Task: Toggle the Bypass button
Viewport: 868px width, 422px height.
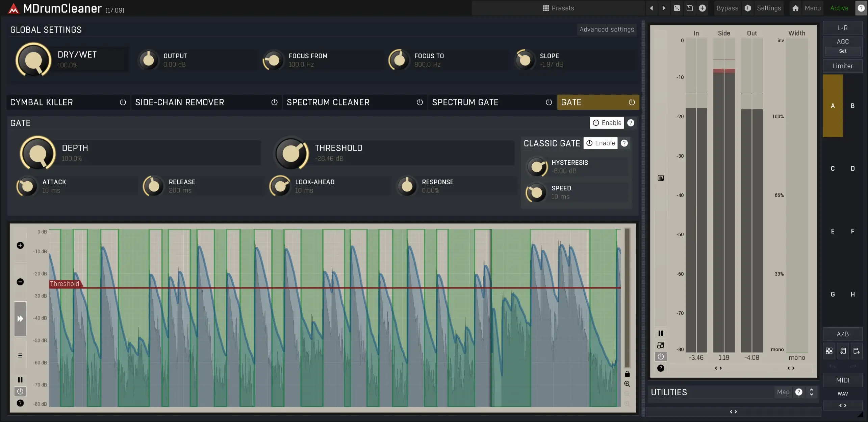Action: (x=727, y=8)
